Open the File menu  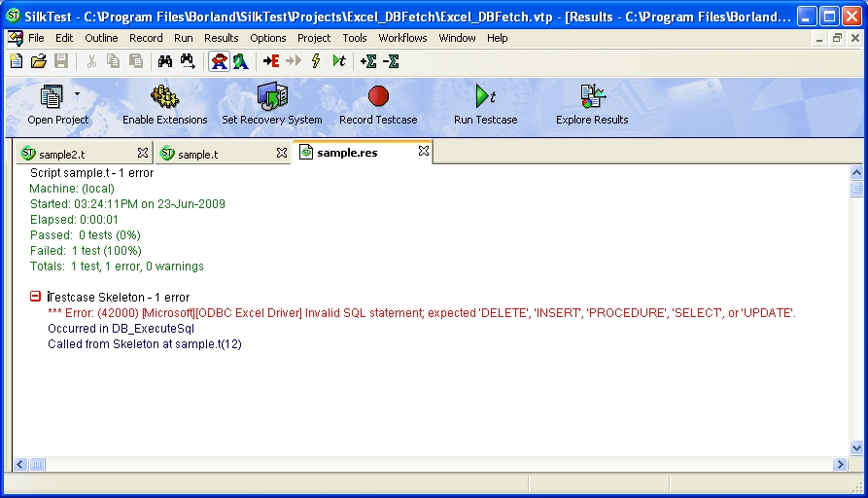point(36,38)
